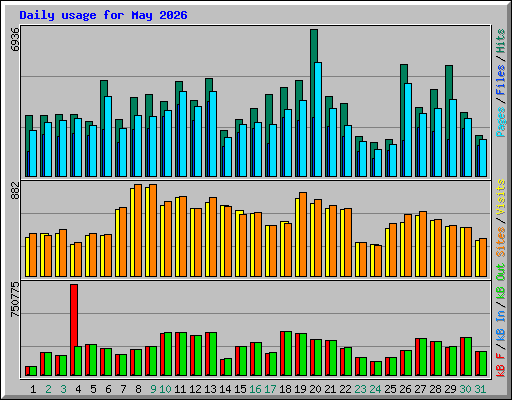Select the orange Visits bar above day 8
The image size is (512, 400).
click(x=138, y=230)
